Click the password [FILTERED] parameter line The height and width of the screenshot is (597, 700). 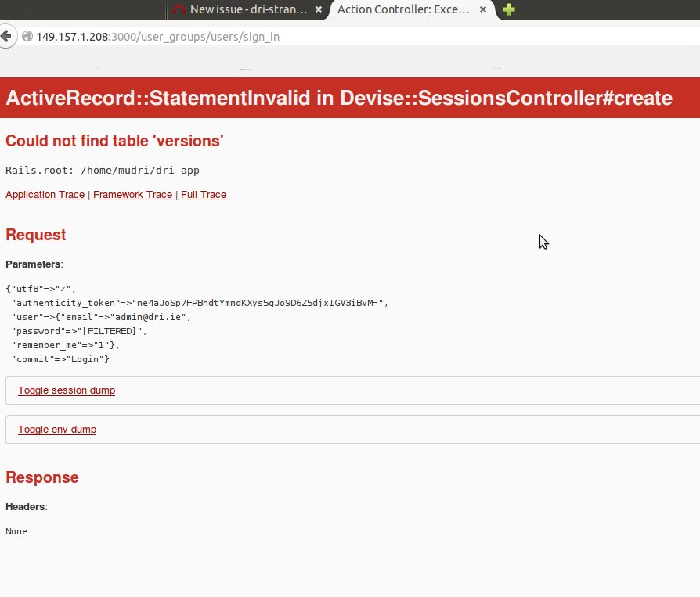pos(79,331)
